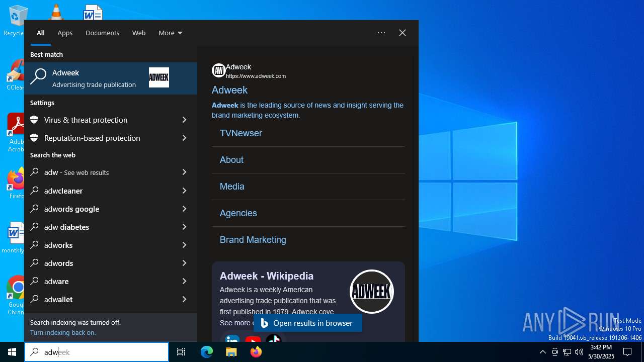Select the adwords google search suggestion

click(x=111, y=209)
